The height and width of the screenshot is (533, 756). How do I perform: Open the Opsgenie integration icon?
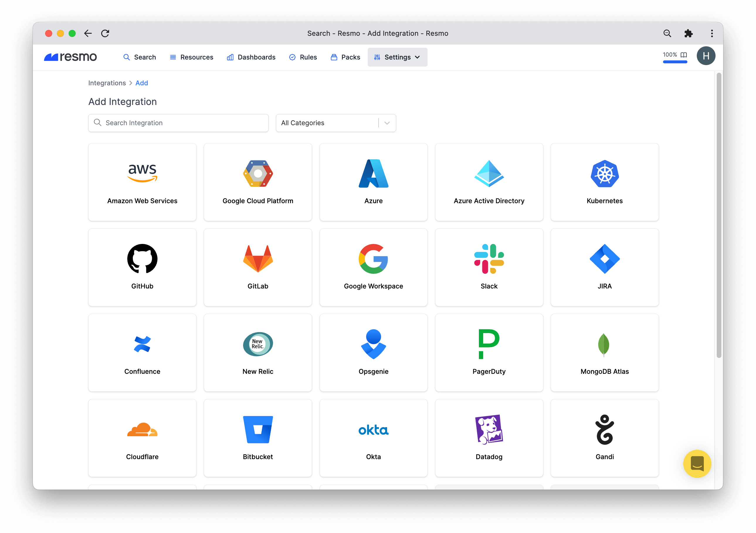[373, 344]
